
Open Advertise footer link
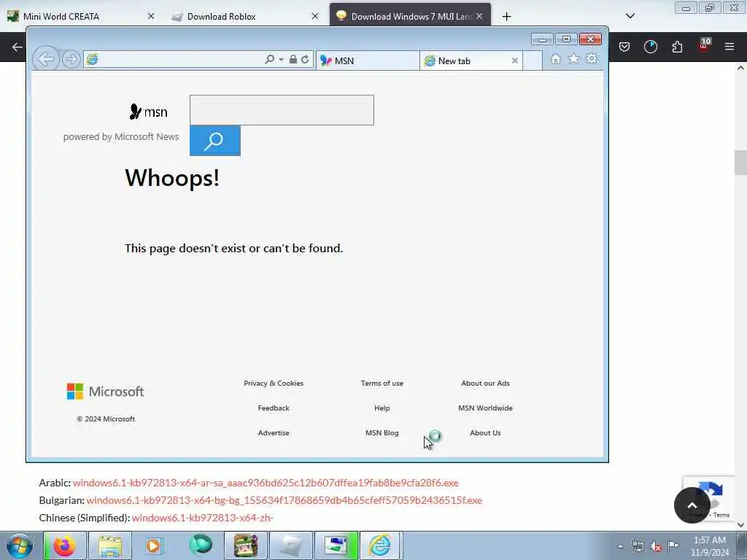point(274,433)
